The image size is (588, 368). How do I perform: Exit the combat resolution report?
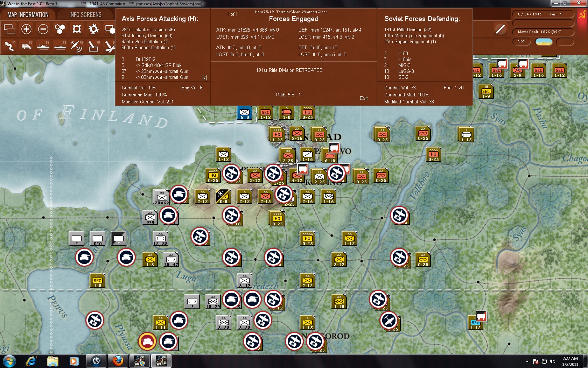coord(364,98)
